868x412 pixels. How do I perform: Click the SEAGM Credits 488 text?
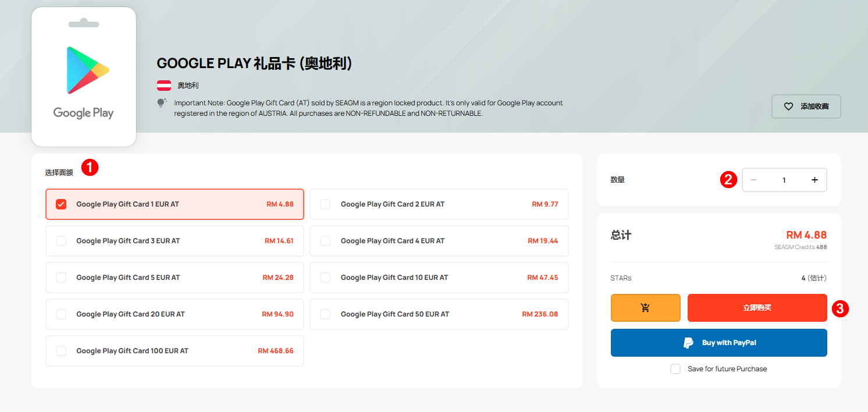click(801, 247)
